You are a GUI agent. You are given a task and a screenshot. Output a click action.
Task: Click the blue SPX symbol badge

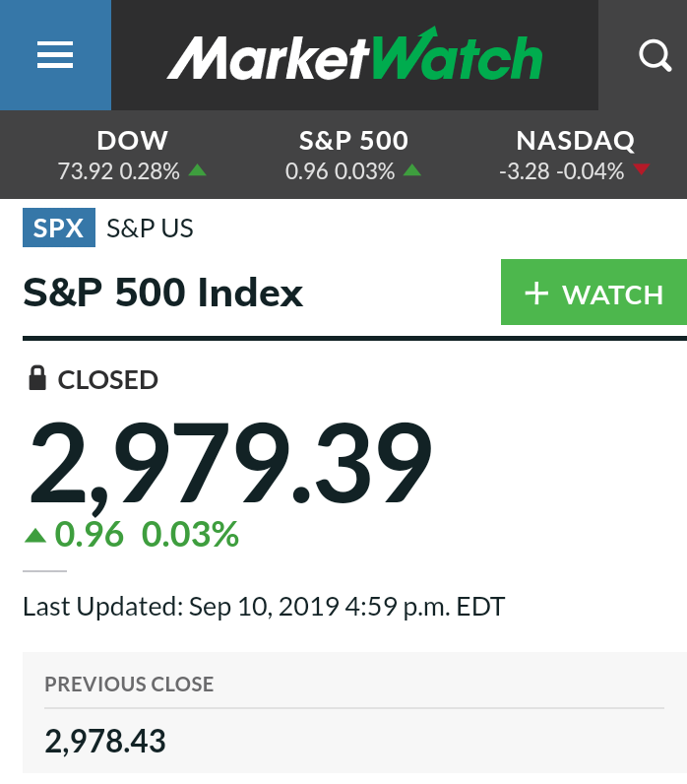59,229
